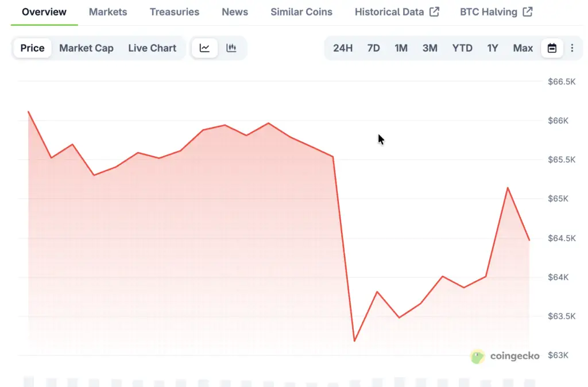588x387 pixels.
Task: Open the calendar date range picker
Action: 552,48
